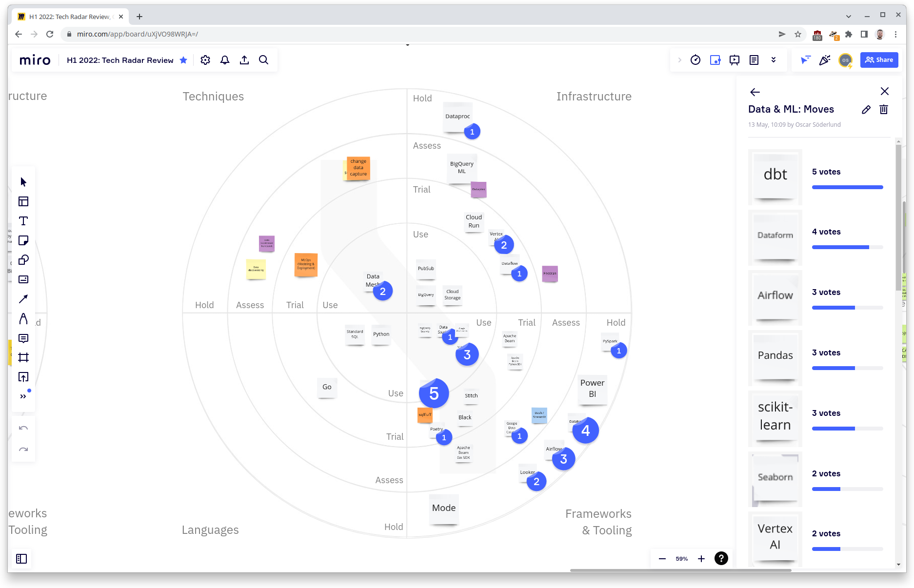The width and height of the screenshot is (914, 588).
Task: Expand more tools with double chevron
Action: [23, 396]
